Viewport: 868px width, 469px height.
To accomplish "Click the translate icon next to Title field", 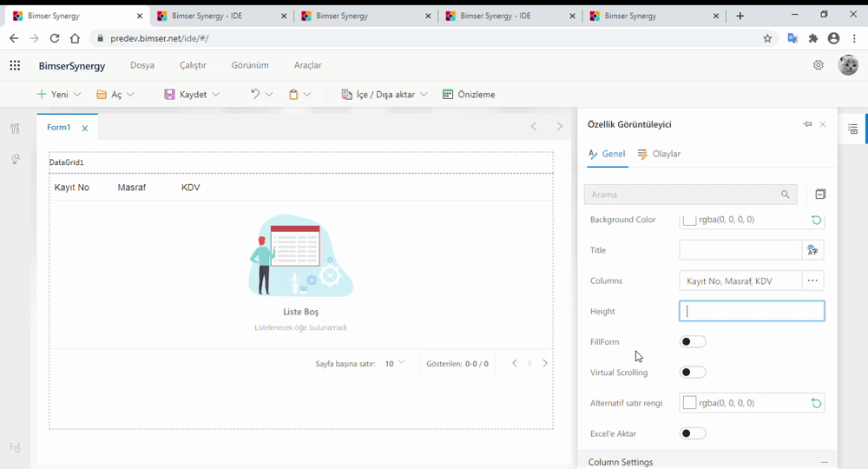I will click(x=812, y=250).
